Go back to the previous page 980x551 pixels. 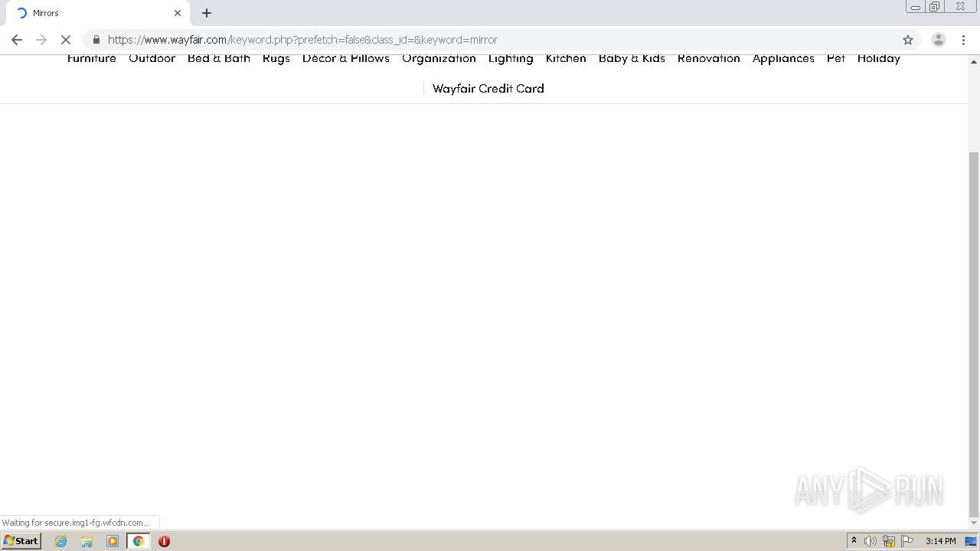tap(17, 40)
